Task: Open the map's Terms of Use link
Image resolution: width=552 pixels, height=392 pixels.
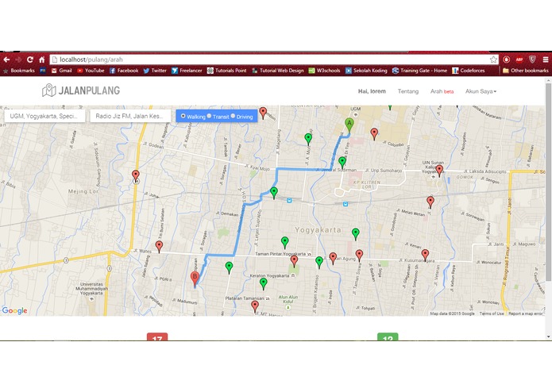Action: click(x=492, y=313)
